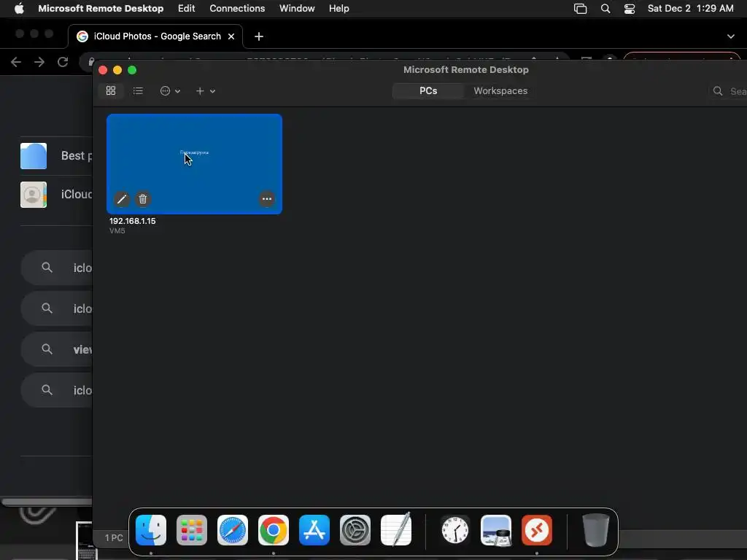
Task: Open the Add (+) dropdown in the toolbar
Action: click(x=205, y=91)
